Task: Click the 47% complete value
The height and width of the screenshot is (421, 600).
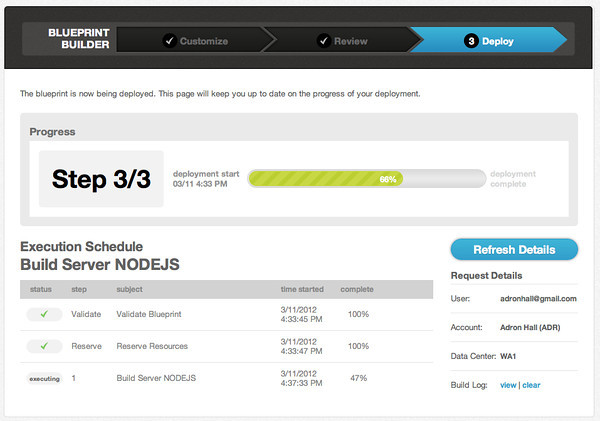Action: 359,378
